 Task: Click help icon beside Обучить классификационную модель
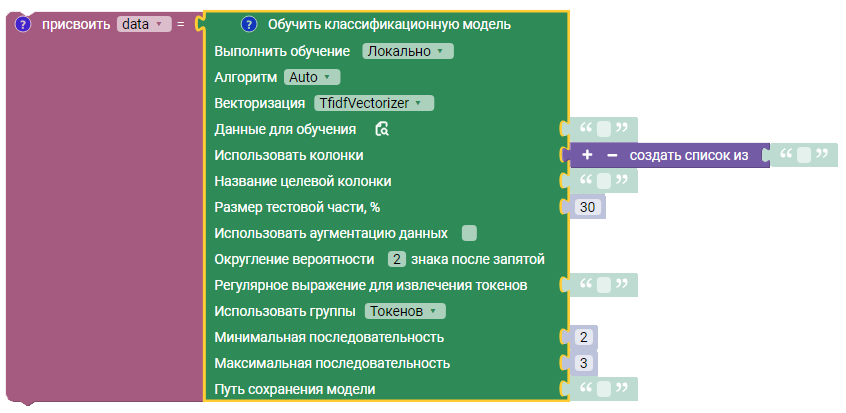tap(249, 24)
